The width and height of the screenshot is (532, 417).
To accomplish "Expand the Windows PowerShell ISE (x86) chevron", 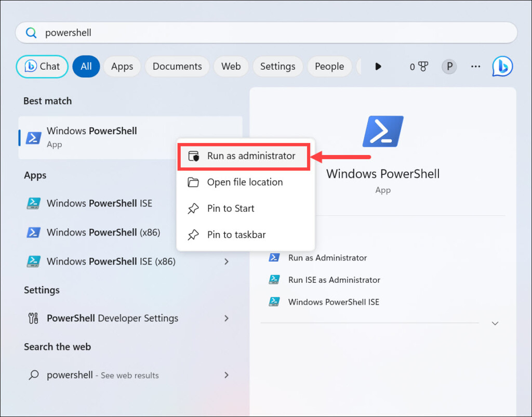I will [x=227, y=262].
